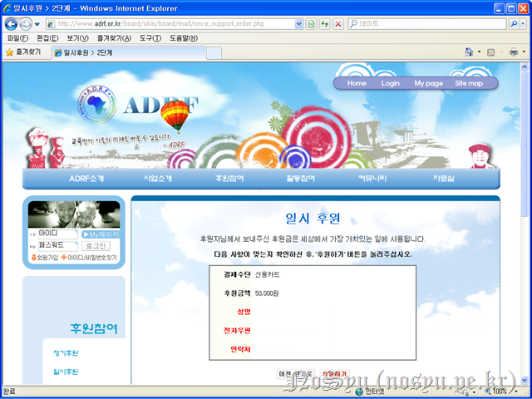Open the Site map link
The image size is (532, 399).
point(469,83)
